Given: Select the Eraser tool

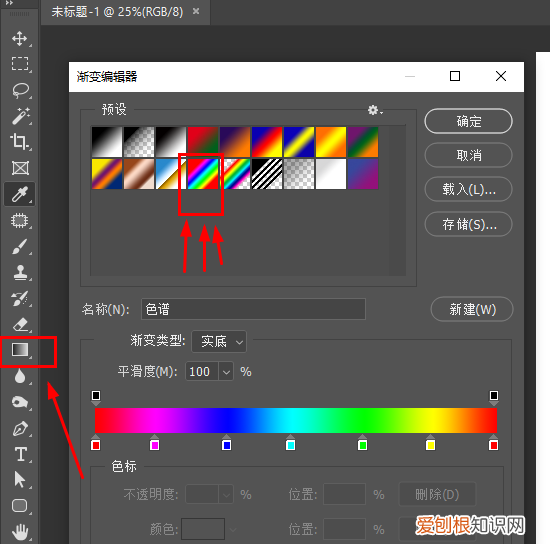Looking at the screenshot, I should (x=20, y=324).
